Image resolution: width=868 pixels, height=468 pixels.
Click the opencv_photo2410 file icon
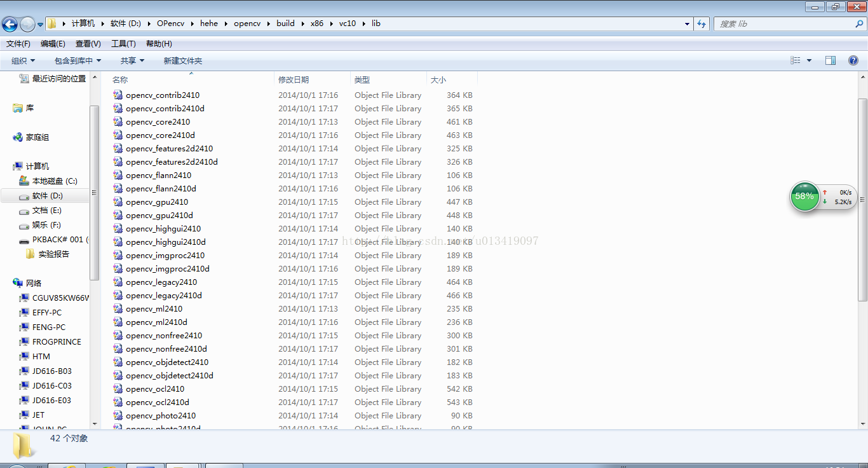click(x=118, y=415)
